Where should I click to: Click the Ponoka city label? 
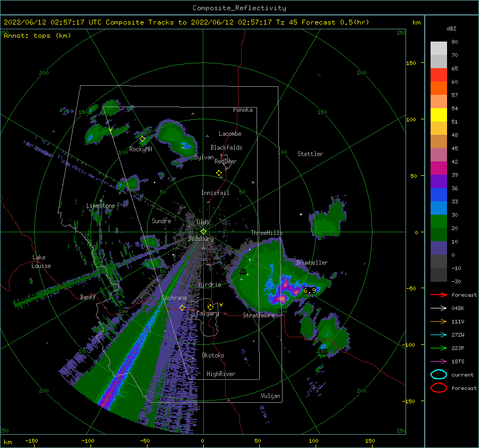[243, 110]
